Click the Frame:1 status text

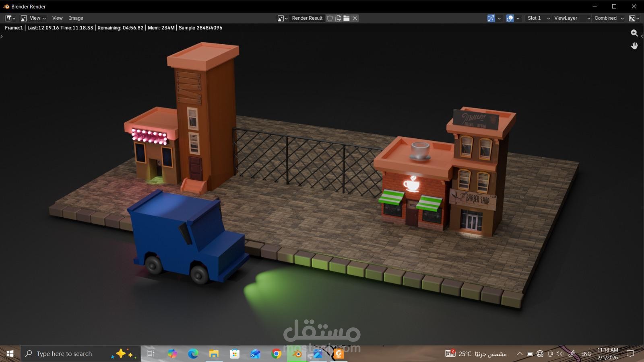pos(14,28)
